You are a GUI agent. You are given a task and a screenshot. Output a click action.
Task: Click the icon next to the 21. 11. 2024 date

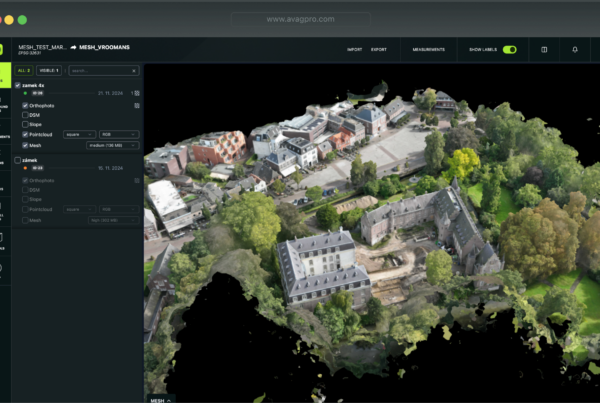(x=136, y=93)
